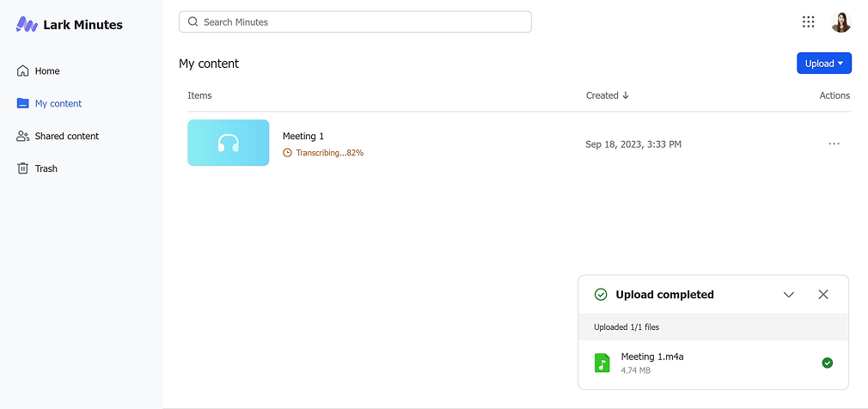Image resolution: width=868 pixels, height=409 pixels.
Task: Open the Upload dropdown button
Action: (823, 64)
